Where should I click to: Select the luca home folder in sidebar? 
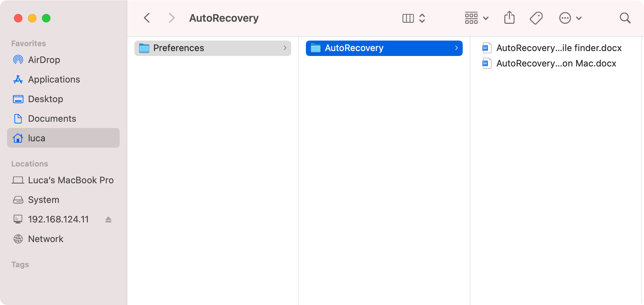(x=36, y=138)
